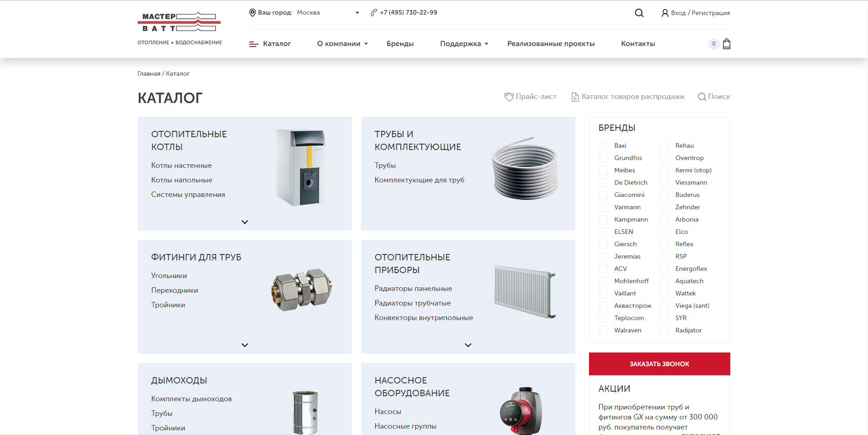Expand the Отопительные приборы card chevron
The width and height of the screenshot is (868, 435).
[468, 345]
